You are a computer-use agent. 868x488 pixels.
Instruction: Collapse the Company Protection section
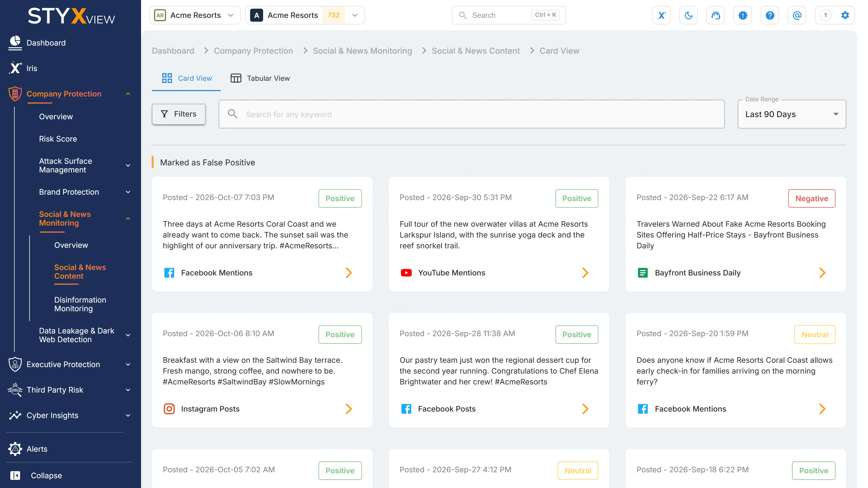[128, 94]
